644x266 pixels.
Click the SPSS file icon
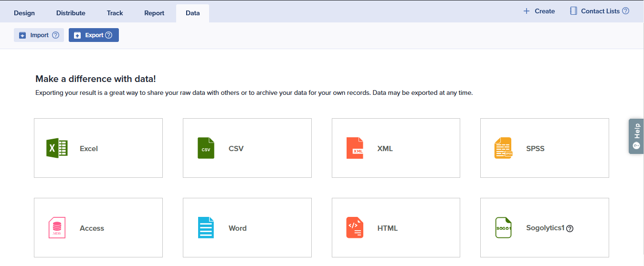(x=503, y=148)
